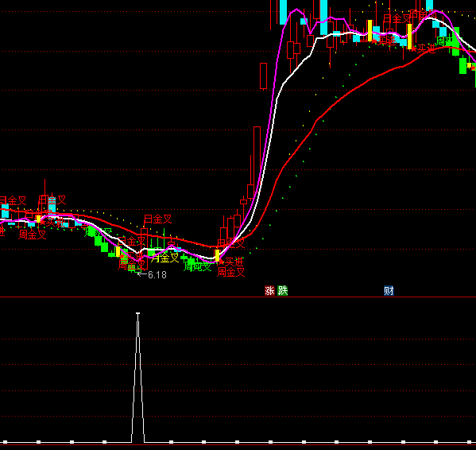Click the large cyan candle at the top
476x450 pixels.
tap(323, 17)
